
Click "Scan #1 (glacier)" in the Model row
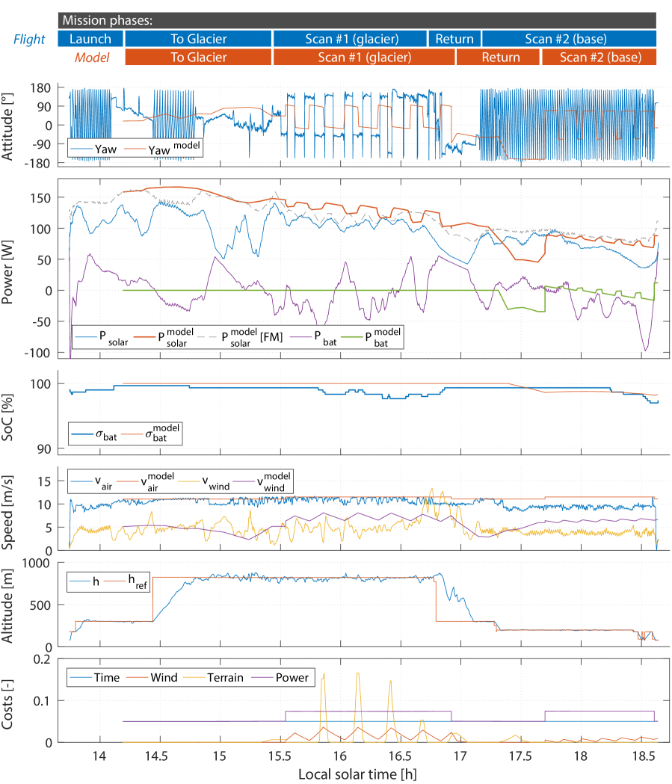[x=365, y=57]
